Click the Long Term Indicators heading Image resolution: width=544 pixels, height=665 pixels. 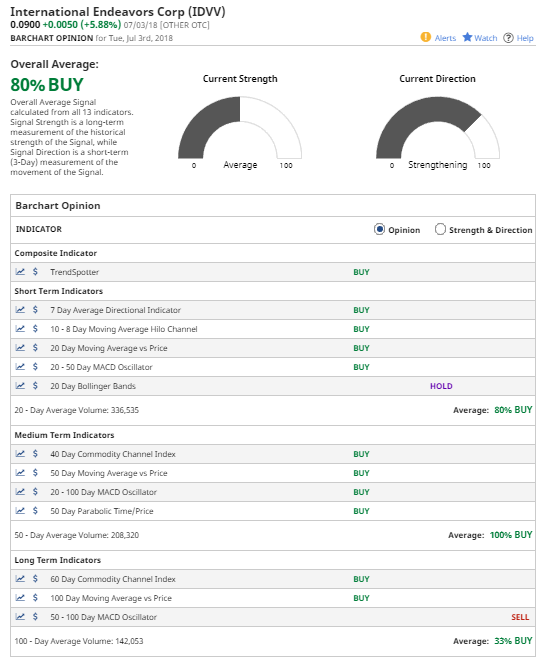point(58,560)
